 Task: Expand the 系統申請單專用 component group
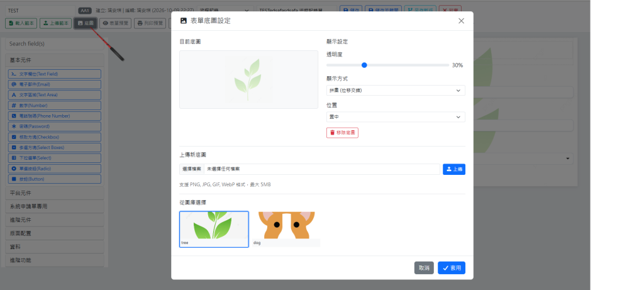tap(55, 206)
